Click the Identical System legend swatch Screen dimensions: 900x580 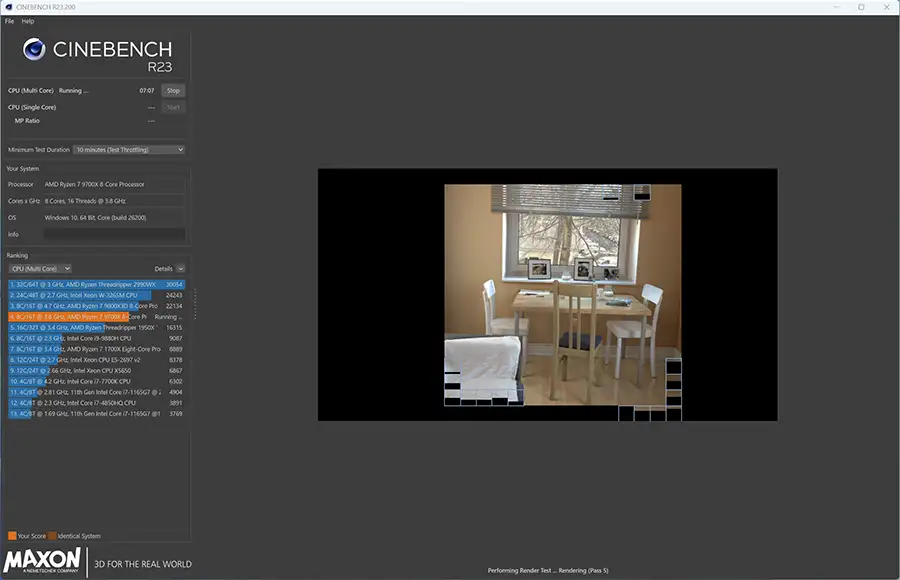pos(52,536)
